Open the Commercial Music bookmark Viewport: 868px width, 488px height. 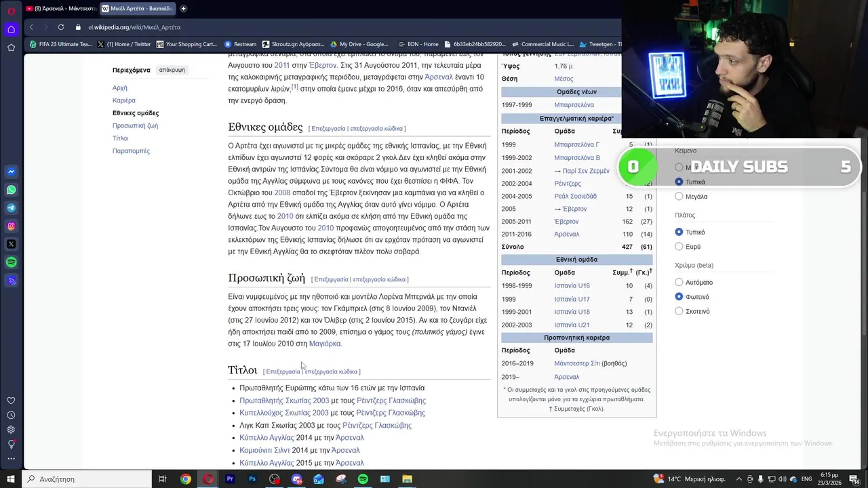[542, 44]
